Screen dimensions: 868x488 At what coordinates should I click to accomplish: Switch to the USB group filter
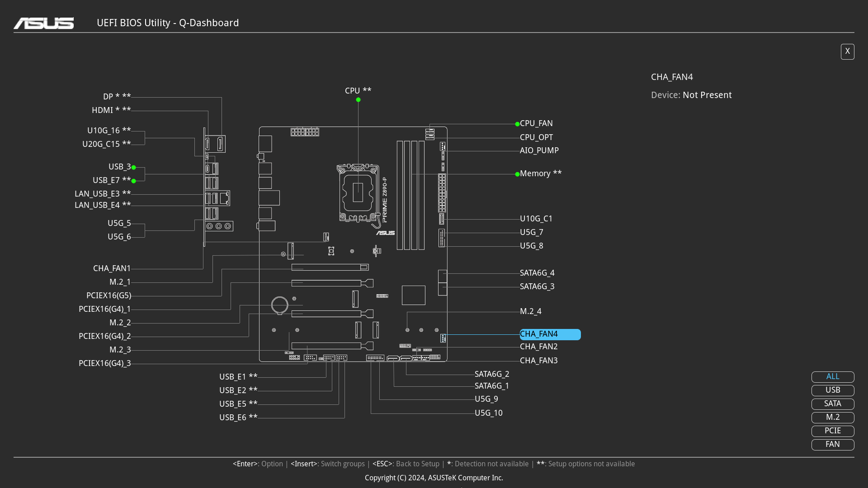pyautogui.click(x=833, y=390)
